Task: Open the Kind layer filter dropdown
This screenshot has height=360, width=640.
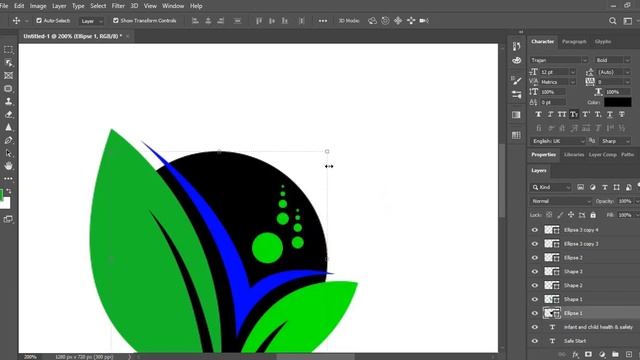Action: tap(551, 187)
